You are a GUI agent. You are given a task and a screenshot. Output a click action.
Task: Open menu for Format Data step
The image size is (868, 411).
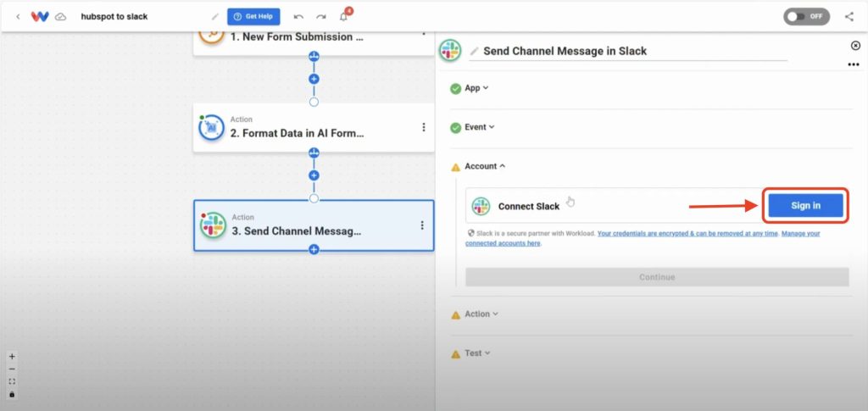click(424, 127)
